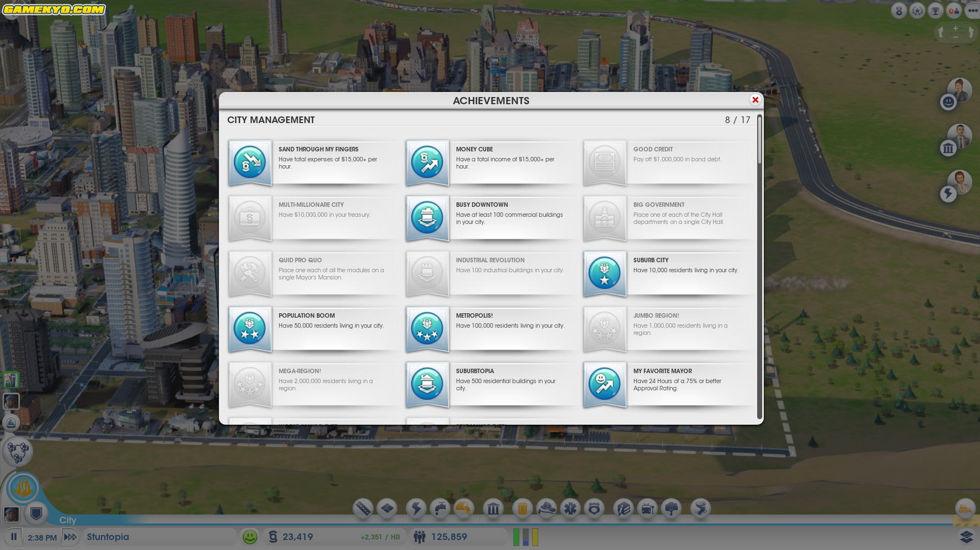Image resolution: width=980 pixels, height=550 pixels.
Task: Open the Government buildings menu
Action: click(x=493, y=508)
